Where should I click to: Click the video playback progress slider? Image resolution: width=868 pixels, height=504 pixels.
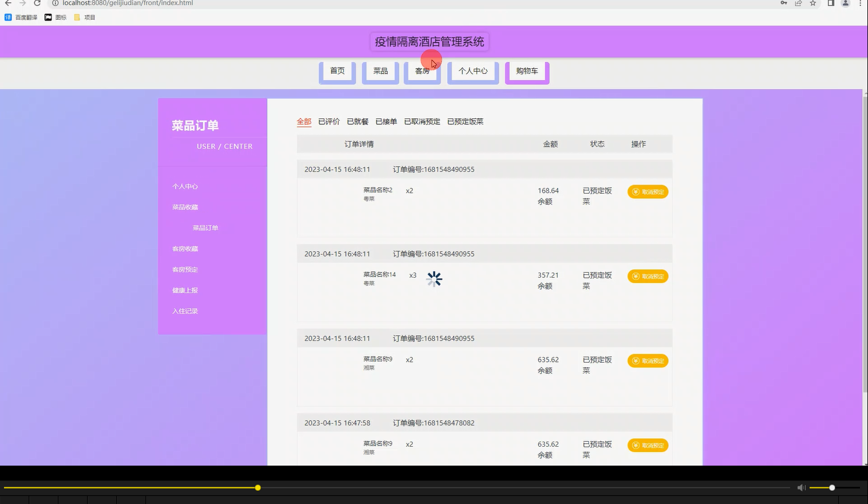(397, 487)
